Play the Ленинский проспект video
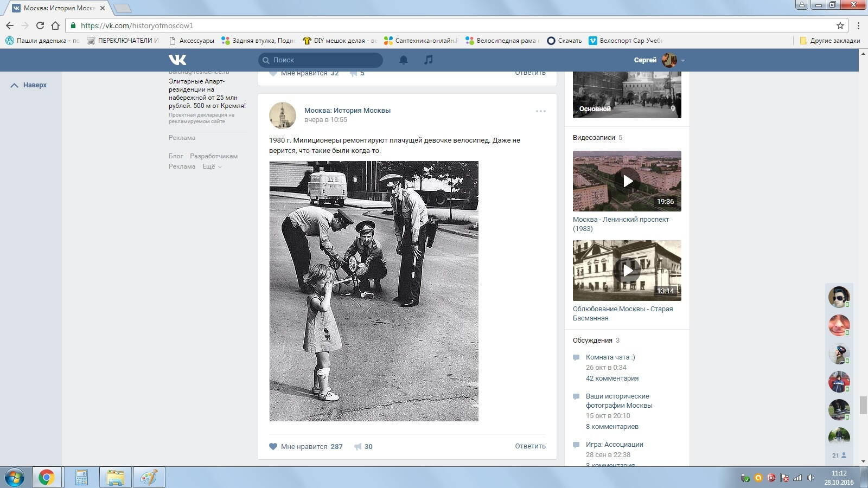 coord(627,181)
